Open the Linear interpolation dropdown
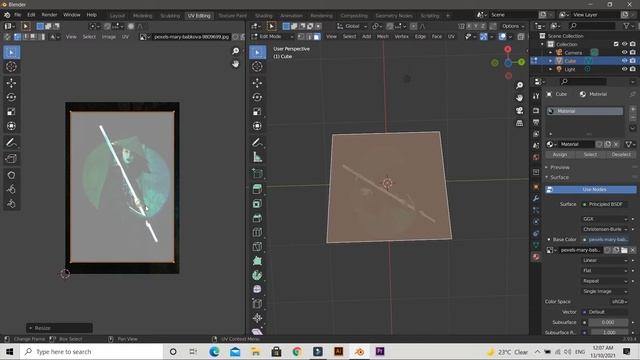The height and width of the screenshot is (360, 640). (x=604, y=260)
